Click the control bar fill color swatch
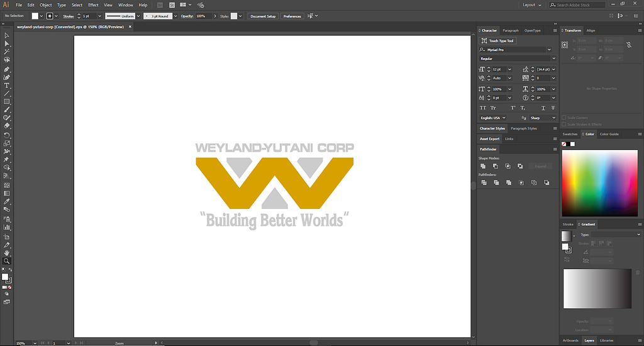644x346 pixels. click(x=35, y=16)
